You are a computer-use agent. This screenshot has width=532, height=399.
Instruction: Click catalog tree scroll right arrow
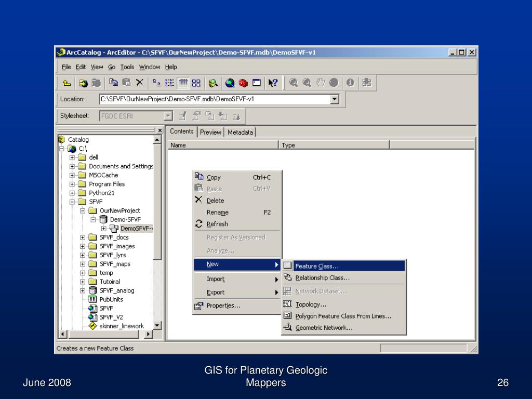pos(148,334)
